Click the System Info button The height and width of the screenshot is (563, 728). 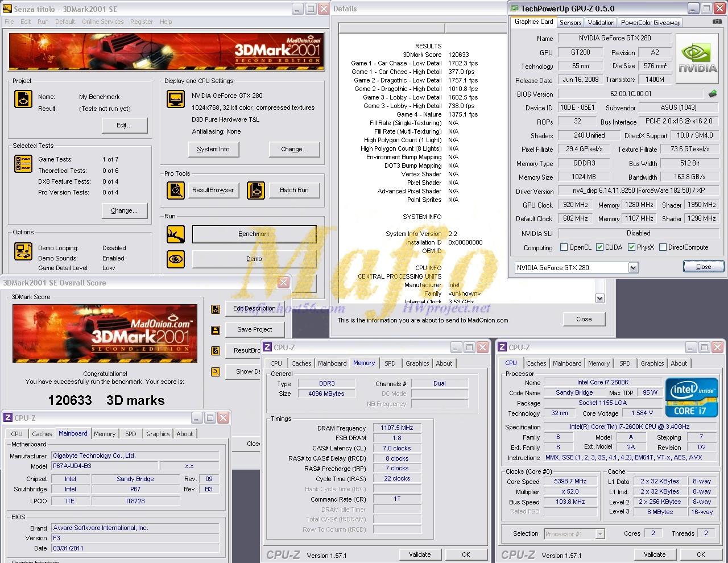213,150
